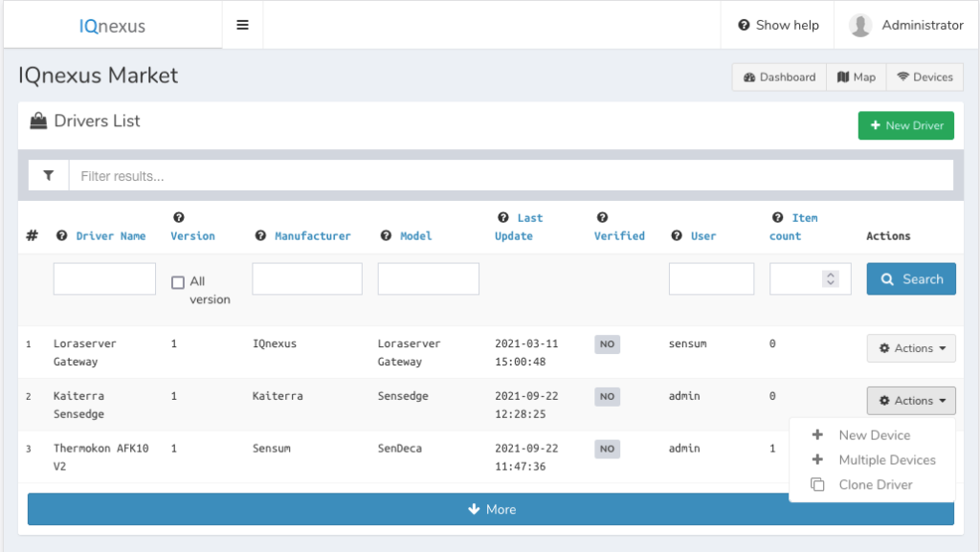Close Actions dropdown for Kaiterra Sensedge
The height and width of the screenshot is (552, 980).
pos(911,401)
